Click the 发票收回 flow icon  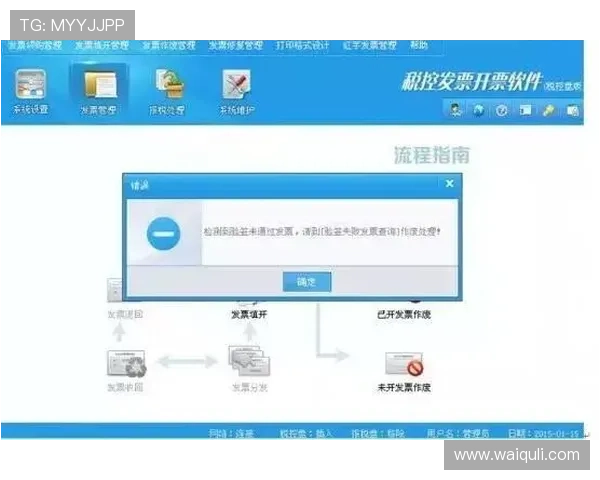126,363
